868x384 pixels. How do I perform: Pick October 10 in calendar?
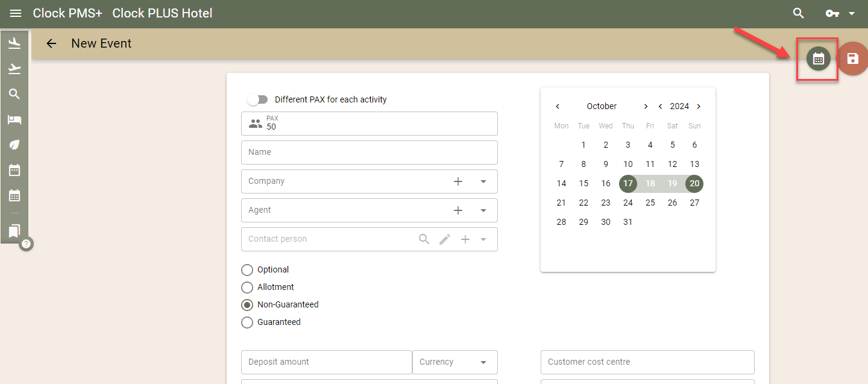coord(628,164)
